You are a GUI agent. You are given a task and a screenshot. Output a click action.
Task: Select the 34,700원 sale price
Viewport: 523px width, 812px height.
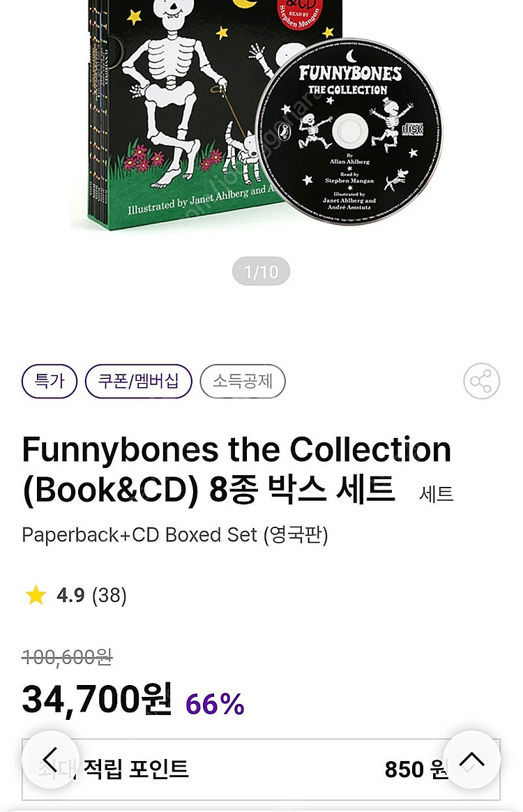point(97,699)
